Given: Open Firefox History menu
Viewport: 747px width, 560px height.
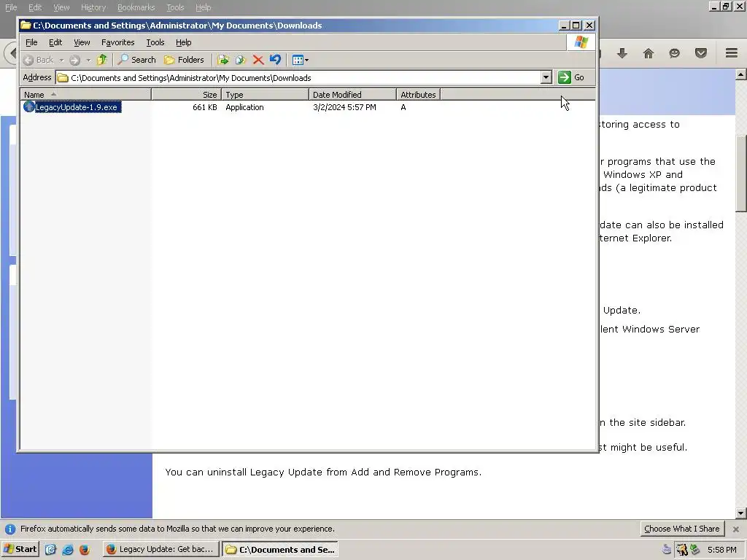Looking at the screenshot, I should [93, 7].
